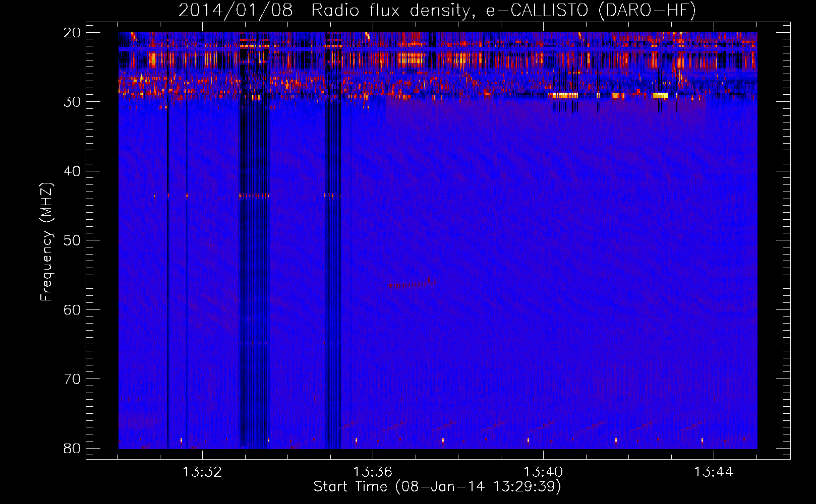The image size is (816, 504).
Task: Click the 70 frequency tick label
Action: pos(72,379)
